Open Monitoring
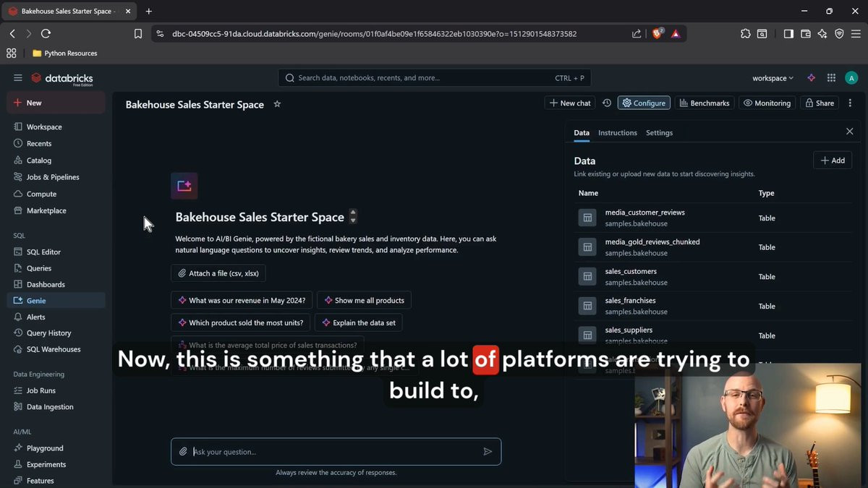 (767, 103)
